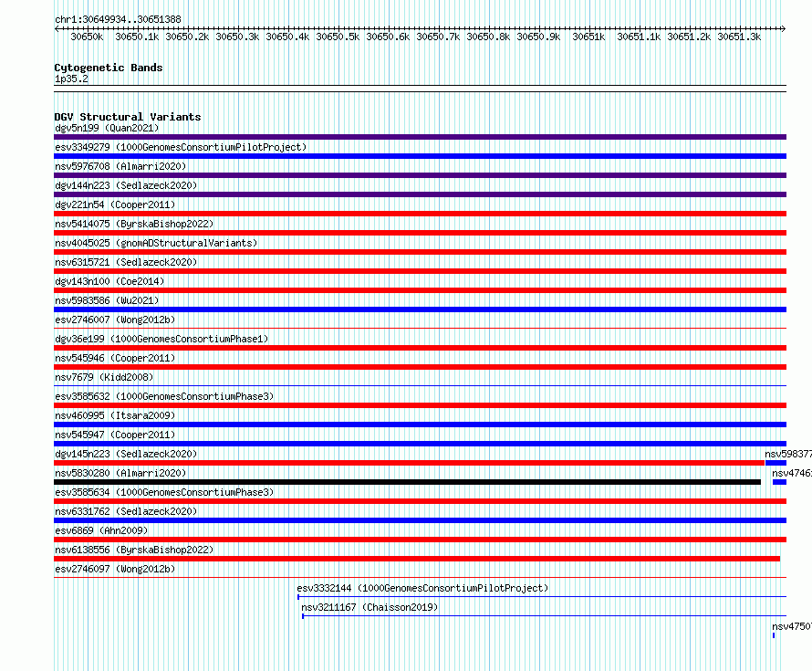Open dgv36e199 1000GenomesConsortiumPhase1 label
This screenshot has height=671, width=812.
point(161,339)
